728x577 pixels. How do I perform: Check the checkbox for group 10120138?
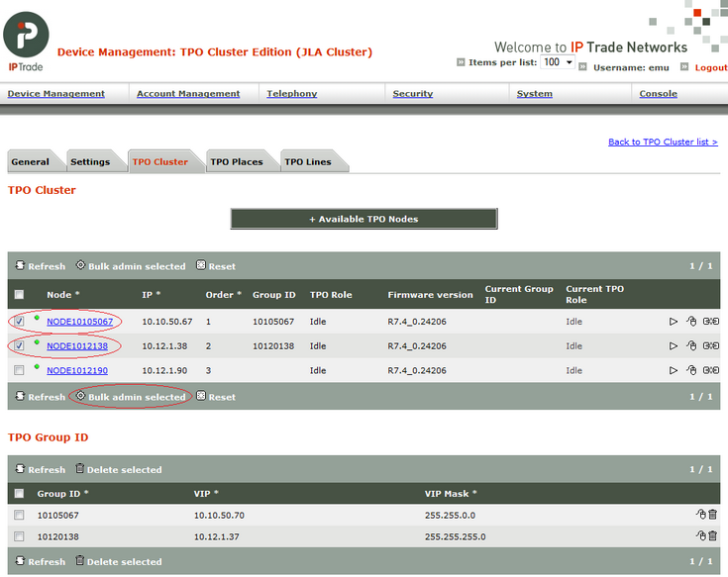pyautogui.click(x=19, y=536)
